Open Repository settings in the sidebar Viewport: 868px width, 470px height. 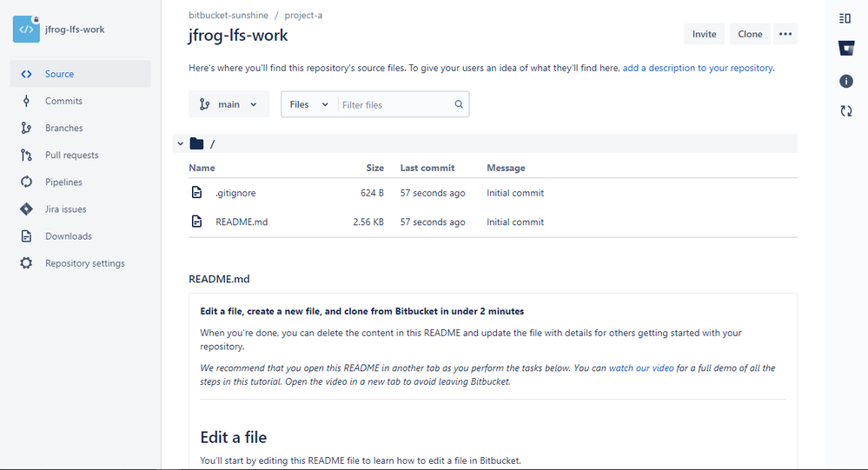pyautogui.click(x=80, y=263)
